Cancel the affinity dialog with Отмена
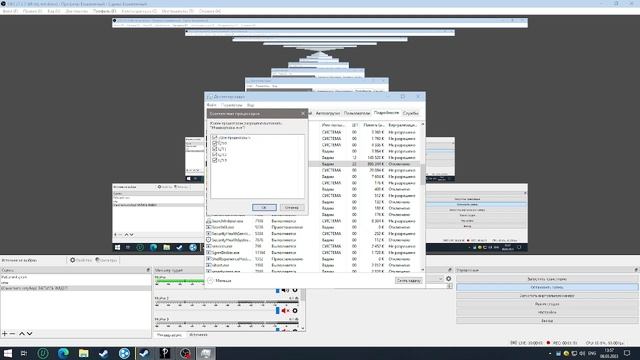The width and height of the screenshot is (640, 360). tap(292, 207)
